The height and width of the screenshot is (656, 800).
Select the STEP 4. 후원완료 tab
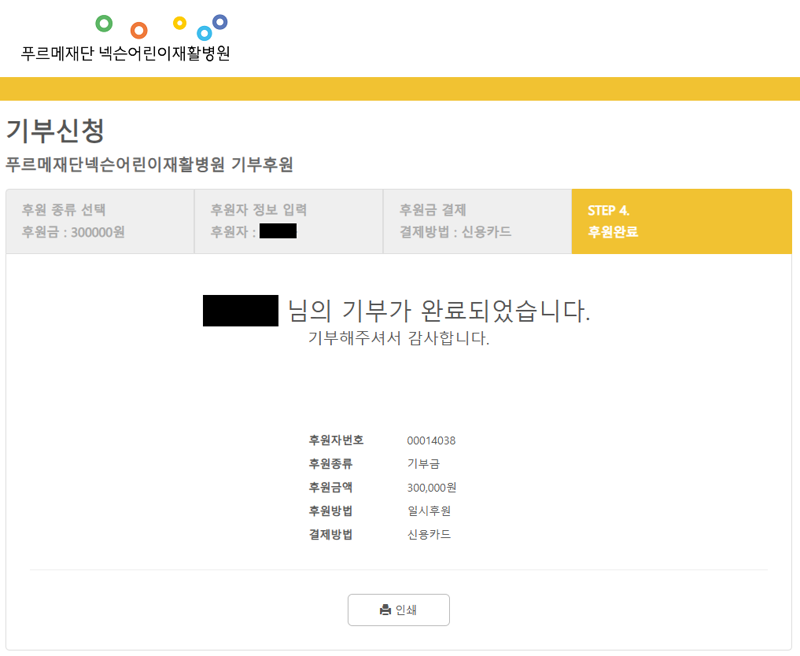(681, 221)
